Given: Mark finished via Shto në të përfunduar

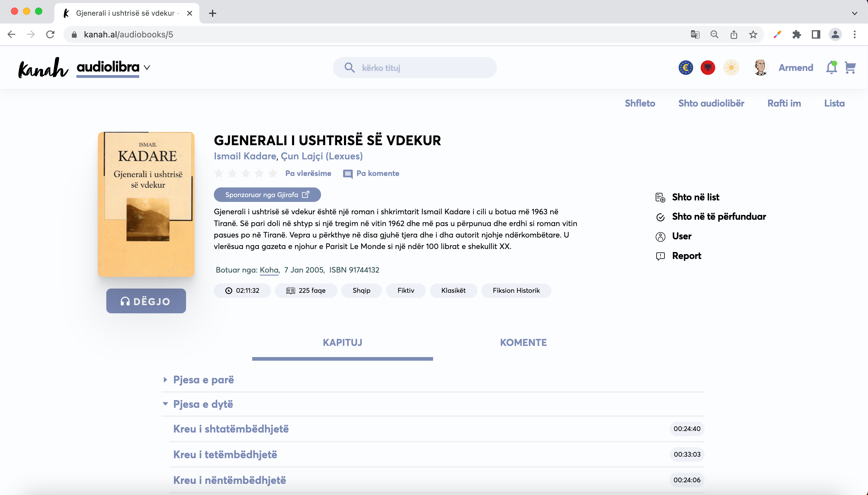Looking at the screenshot, I should [719, 217].
